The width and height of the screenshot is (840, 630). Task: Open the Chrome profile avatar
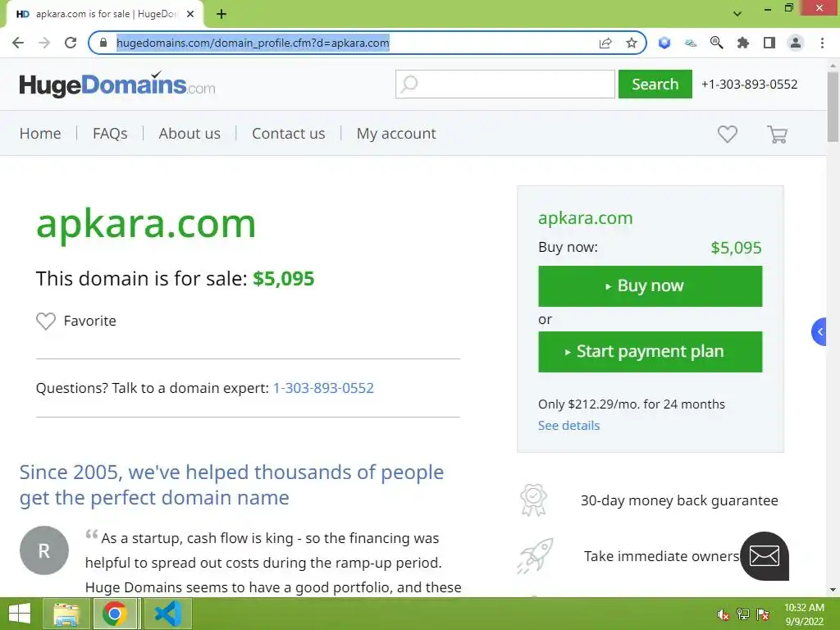(796, 43)
